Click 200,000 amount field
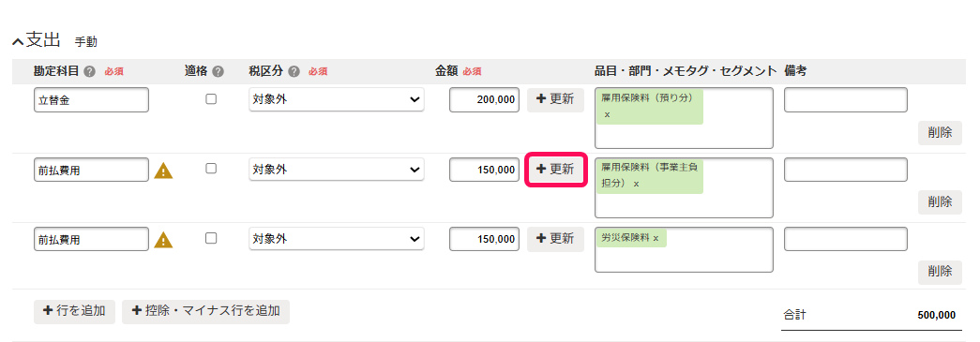 [485, 100]
